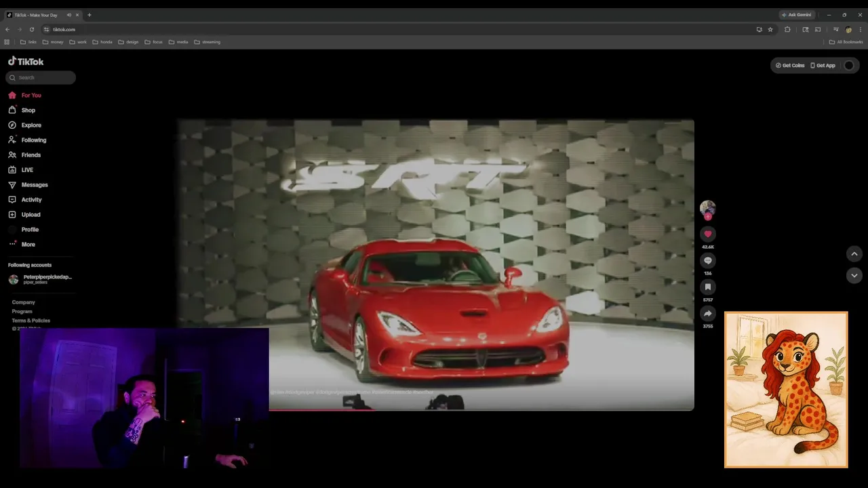This screenshot has width=868, height=488.
Task: Click the Cast icon in the browser toolbar
Action: click(818, 30)
